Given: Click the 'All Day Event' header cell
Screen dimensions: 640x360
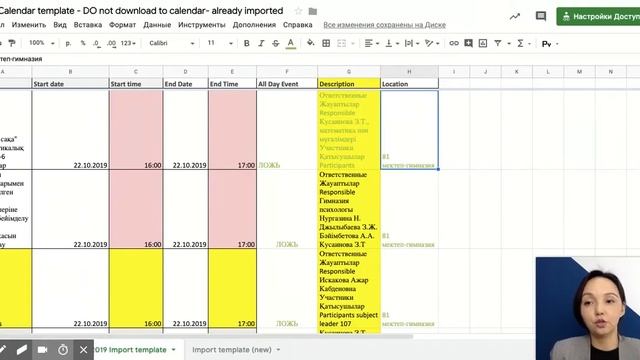Looking at the screenshot, I should pyautogui.click(x=287, y=84).
